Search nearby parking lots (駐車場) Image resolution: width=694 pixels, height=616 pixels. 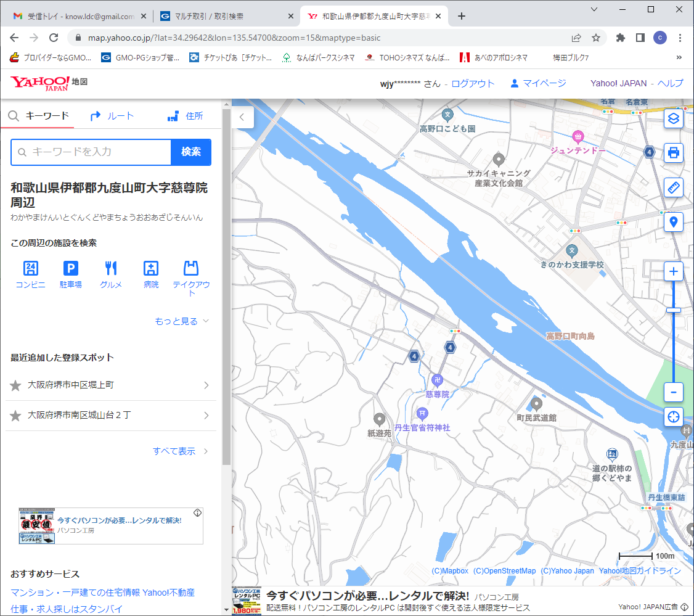tap(71, 274)
